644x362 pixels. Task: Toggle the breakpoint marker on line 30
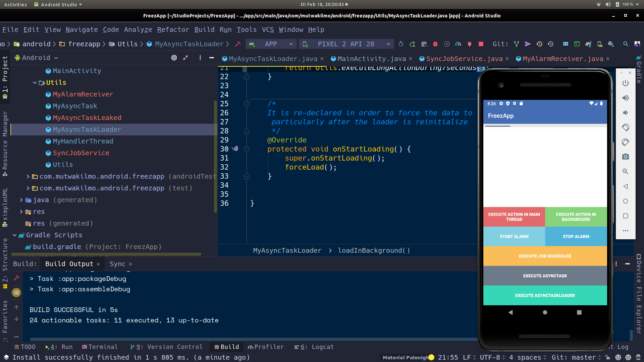[x=235, y=148]
